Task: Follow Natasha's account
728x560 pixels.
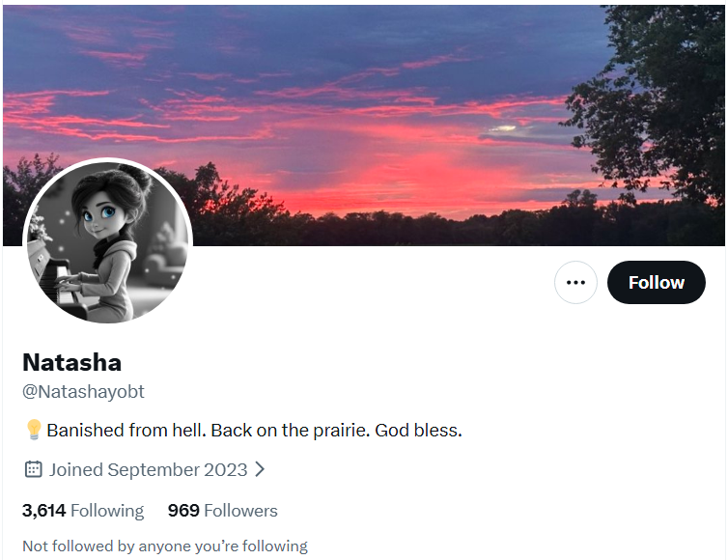Action: (656, 282)
